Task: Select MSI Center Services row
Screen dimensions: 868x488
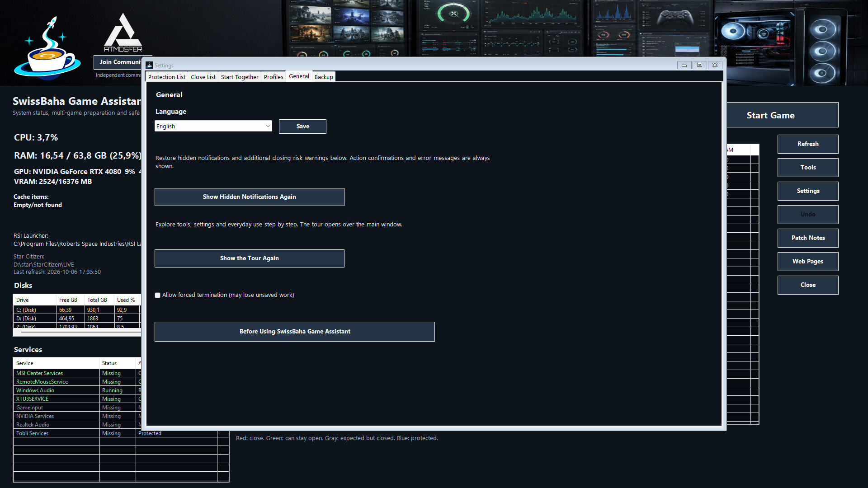Action: click(x=77, y=373)
